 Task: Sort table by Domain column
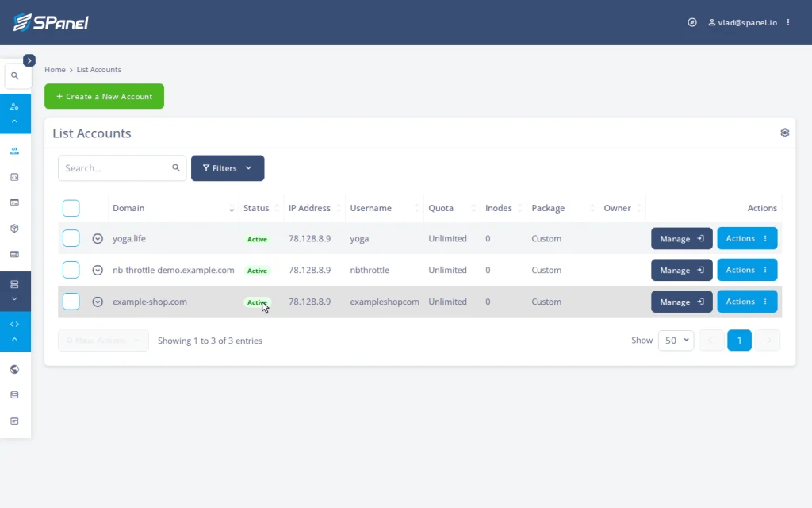tap(174, 208)
